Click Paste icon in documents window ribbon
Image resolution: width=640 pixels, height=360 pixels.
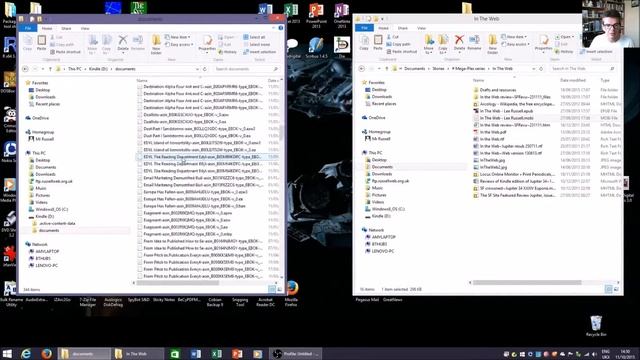point(42,42)
